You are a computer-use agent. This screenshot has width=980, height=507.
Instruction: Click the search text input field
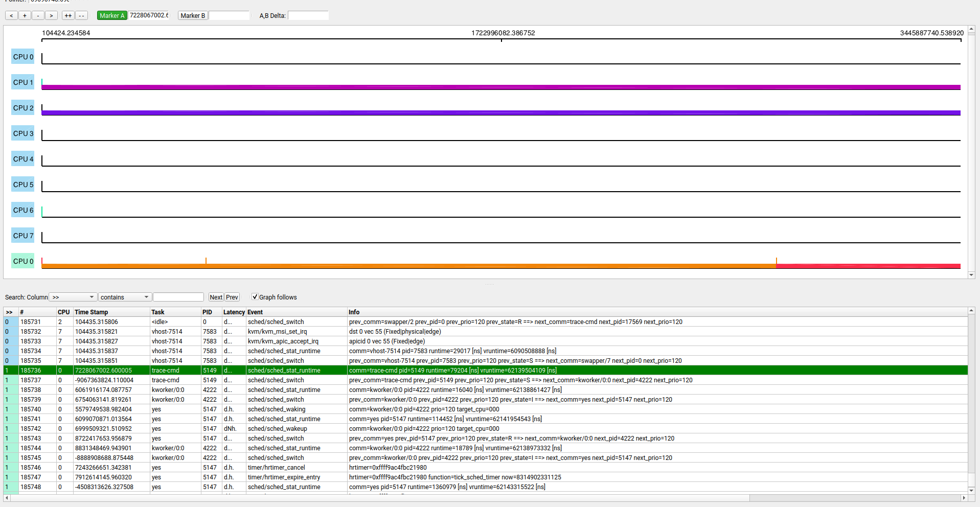(178, 297)
